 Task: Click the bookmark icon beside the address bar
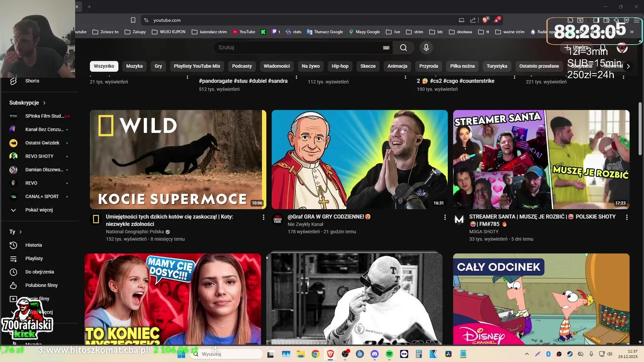tap(133, 20)
